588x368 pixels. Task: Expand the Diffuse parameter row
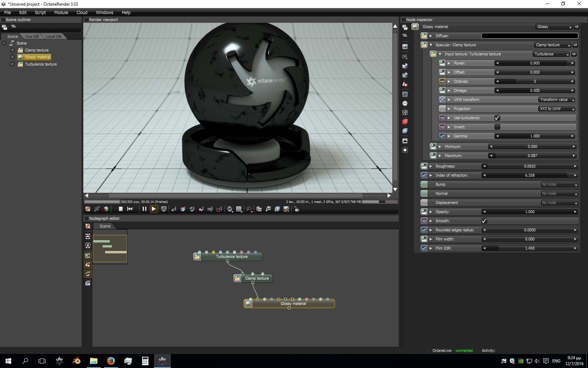tap(431, 36)
